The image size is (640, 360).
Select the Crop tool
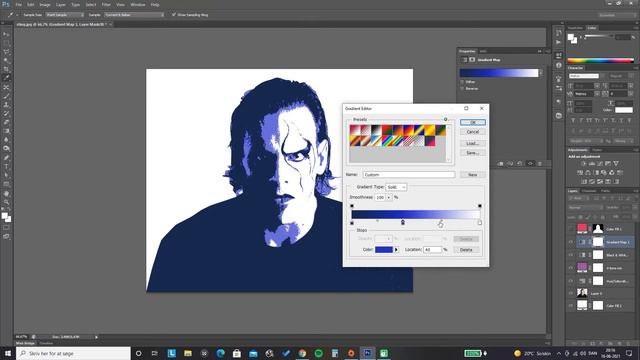coord(6,69)
